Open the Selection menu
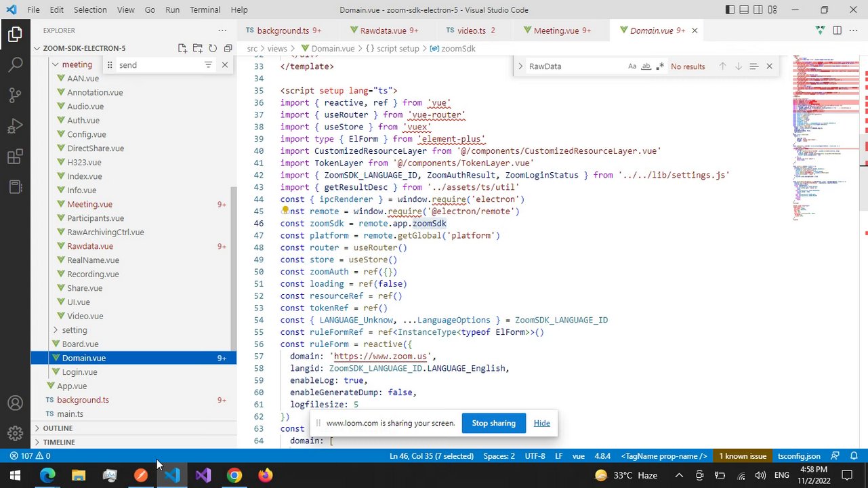This screenshot has width=868, height=488. tap(90, 9)
